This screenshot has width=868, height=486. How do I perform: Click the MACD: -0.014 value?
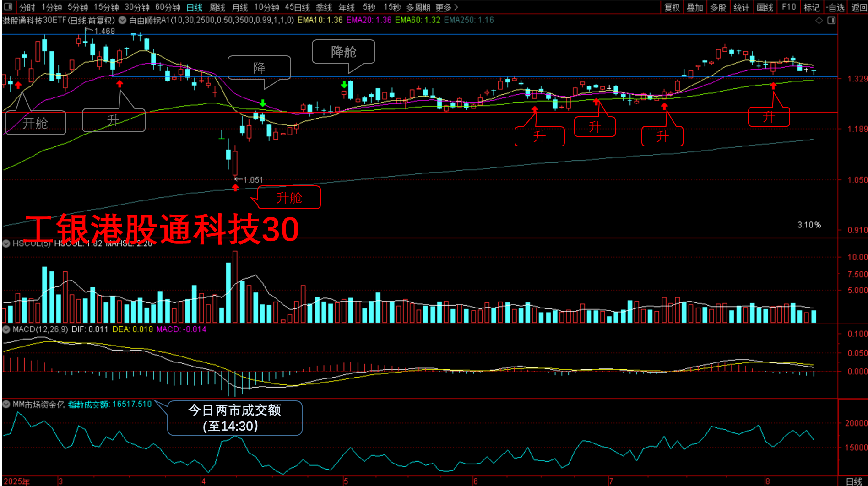point(181,329)
